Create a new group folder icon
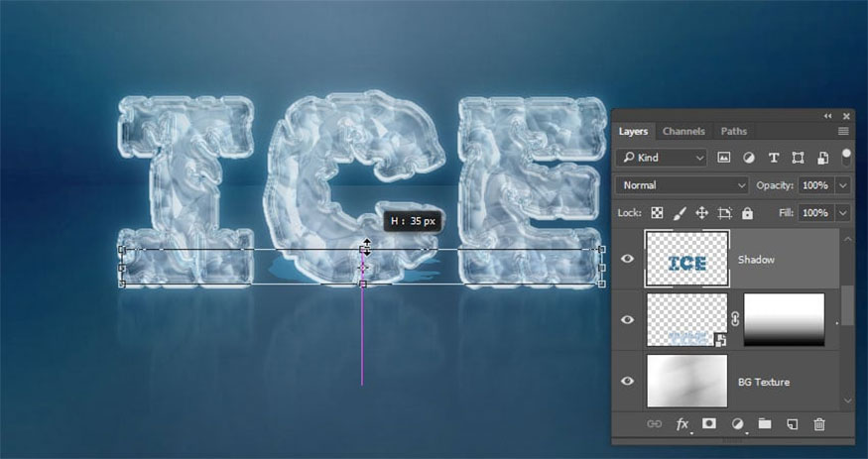Viewport: 868px width, 459px height. coord(765,424)
